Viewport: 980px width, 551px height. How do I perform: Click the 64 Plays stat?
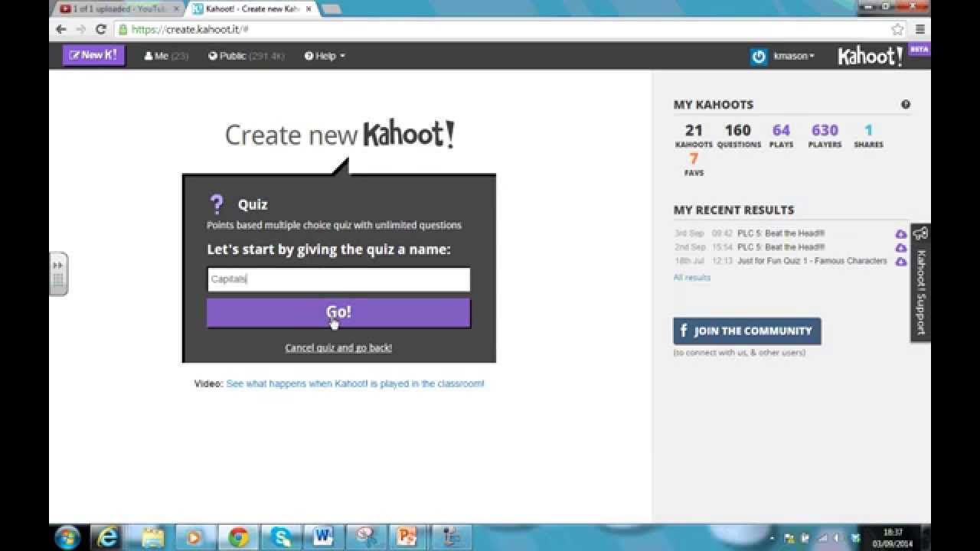[781, 135]
